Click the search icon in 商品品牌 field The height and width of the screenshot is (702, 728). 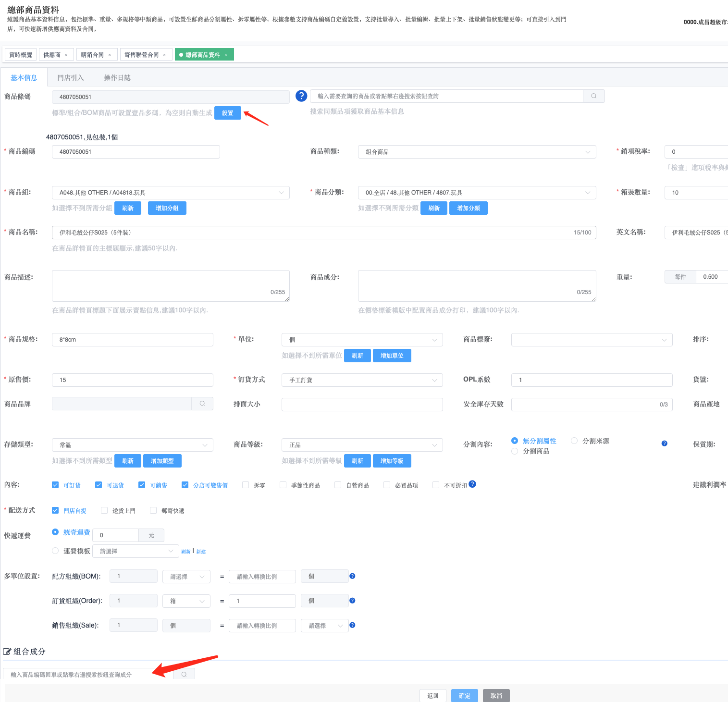(x=202, y=404)
